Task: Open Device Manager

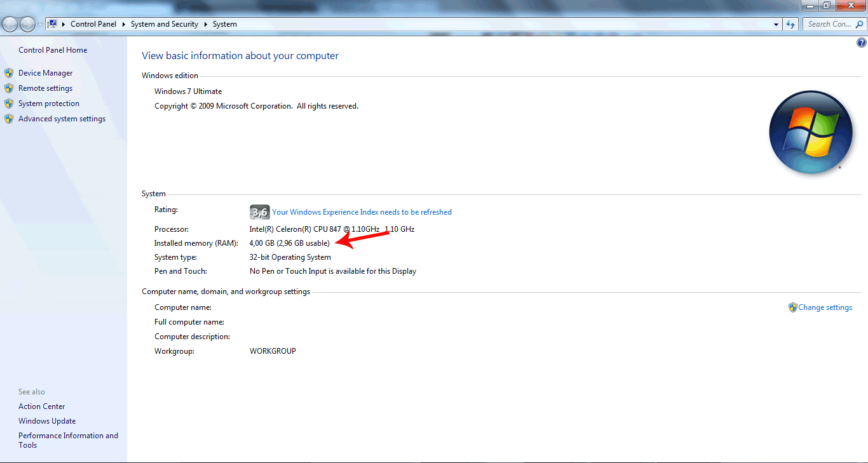Action: [x=46, y=73]
